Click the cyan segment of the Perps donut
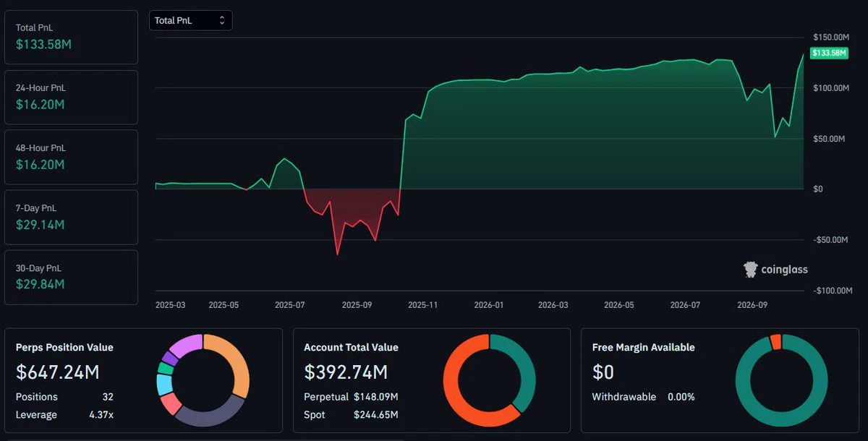868x441 pixels. pos(163,385)
